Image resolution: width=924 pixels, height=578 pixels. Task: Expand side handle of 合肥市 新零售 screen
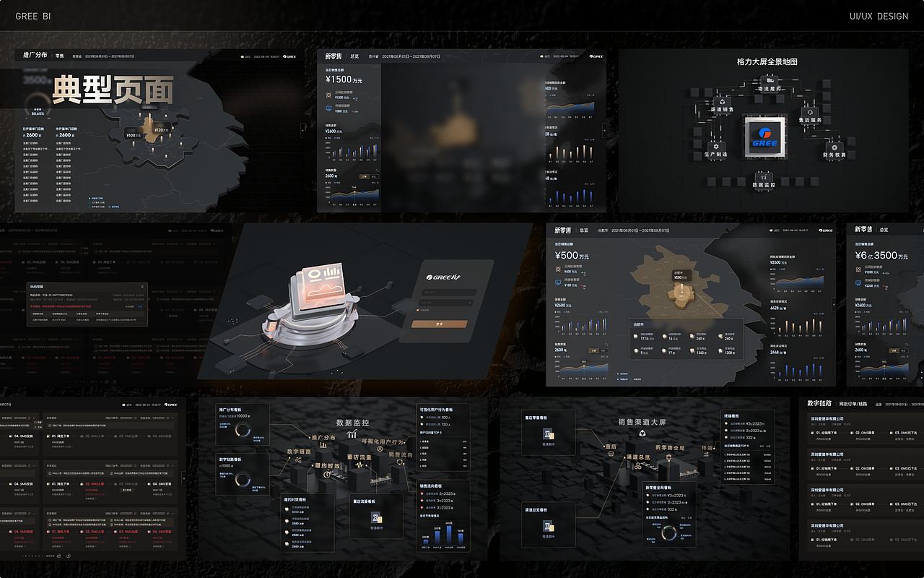834,304
